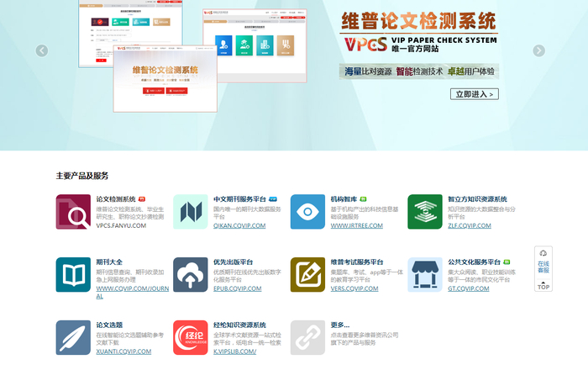
Task: Click the 公共文化服务平台 title
Action: [x=474, y=262]
